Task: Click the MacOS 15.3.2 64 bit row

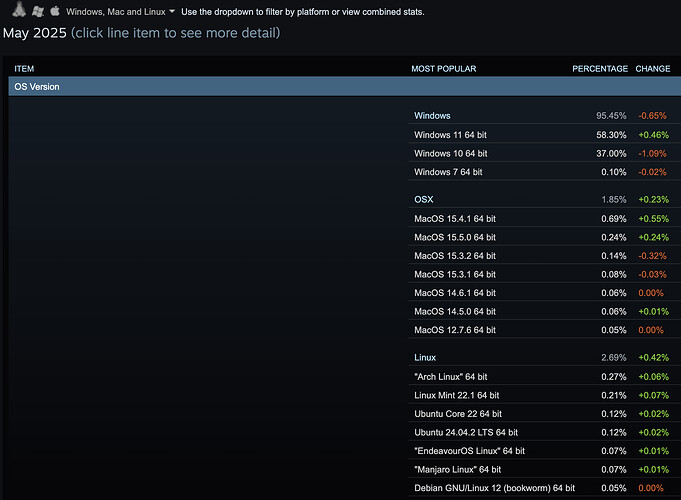Action: click(545, 256)
